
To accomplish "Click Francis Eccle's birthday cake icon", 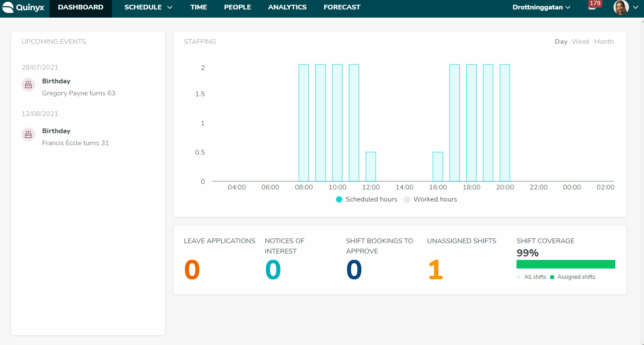I will tap(28, 134).
